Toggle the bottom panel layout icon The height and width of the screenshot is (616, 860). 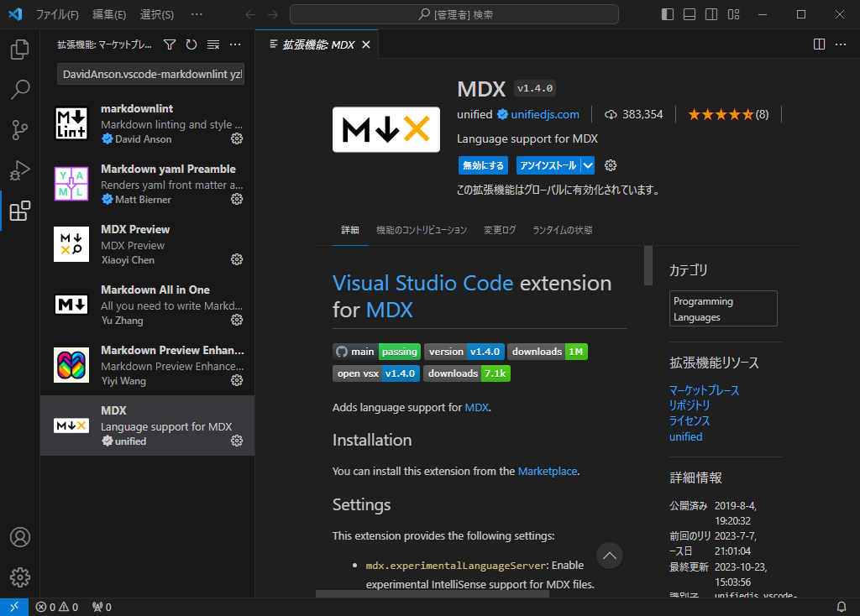coord(690,14)
